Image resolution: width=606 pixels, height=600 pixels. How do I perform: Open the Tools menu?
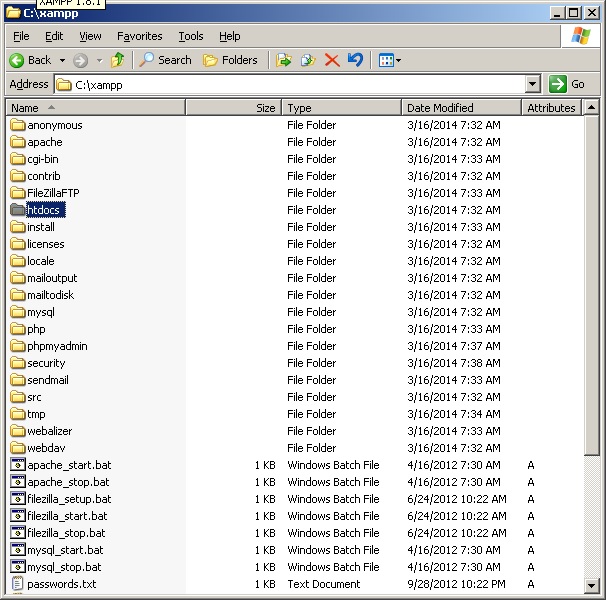pyautogui.click(x=191, y=36)
